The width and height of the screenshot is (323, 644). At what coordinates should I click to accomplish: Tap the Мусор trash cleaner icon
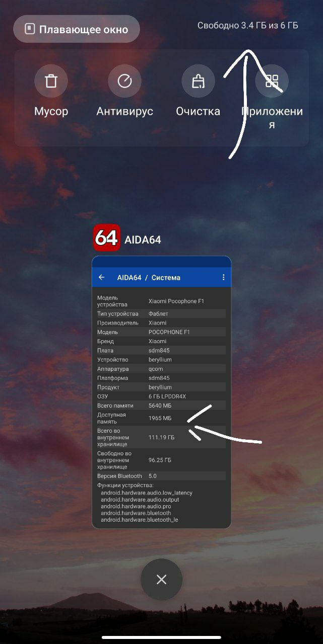coord(51,81)
